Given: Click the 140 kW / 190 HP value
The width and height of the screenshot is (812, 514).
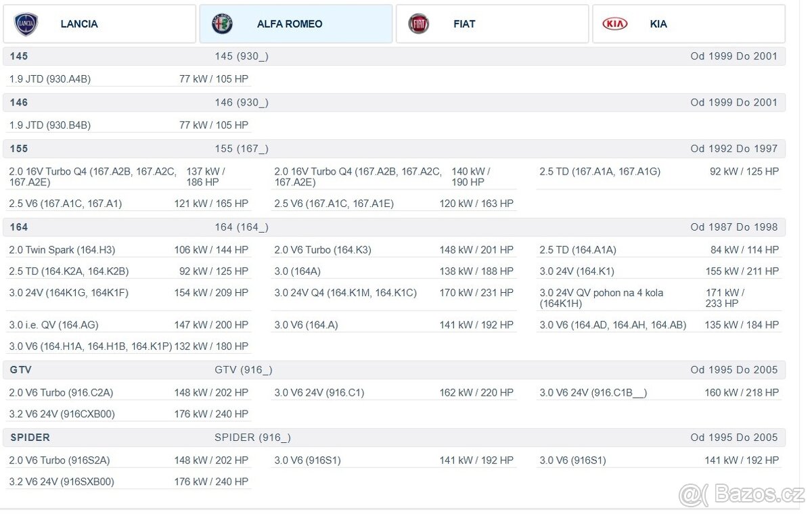Looking at the screenshot, I should click(x=471, y=177).
